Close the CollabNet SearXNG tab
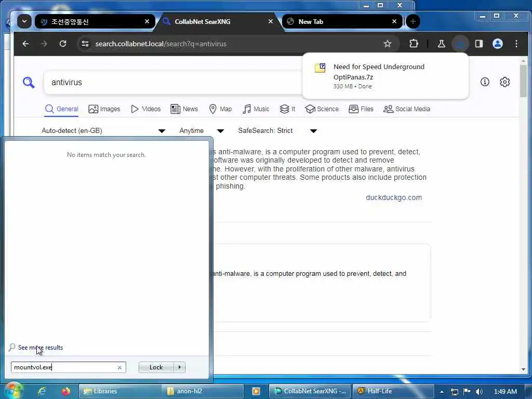This screenshot has height=399, width=532. (270, 21)
